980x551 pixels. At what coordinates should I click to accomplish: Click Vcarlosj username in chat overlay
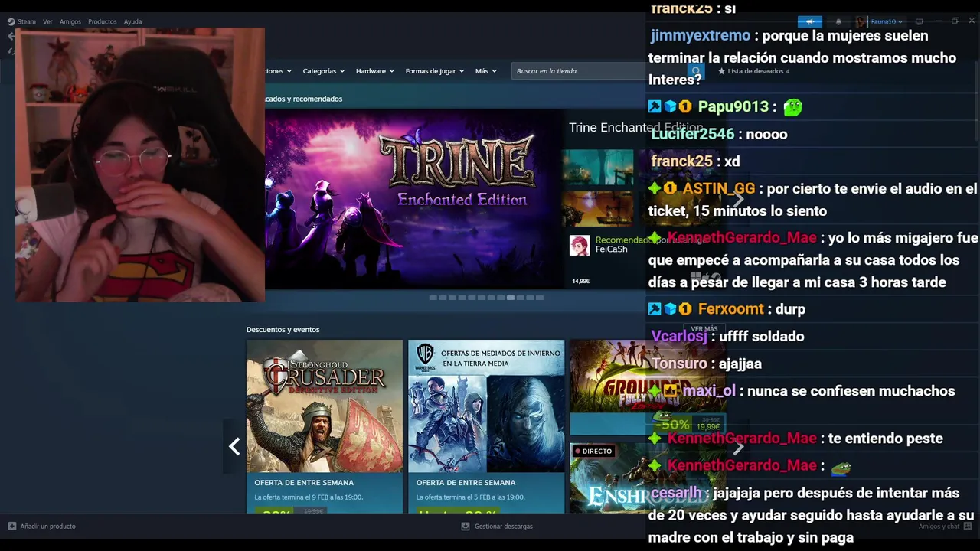click(x=679, y=336)
